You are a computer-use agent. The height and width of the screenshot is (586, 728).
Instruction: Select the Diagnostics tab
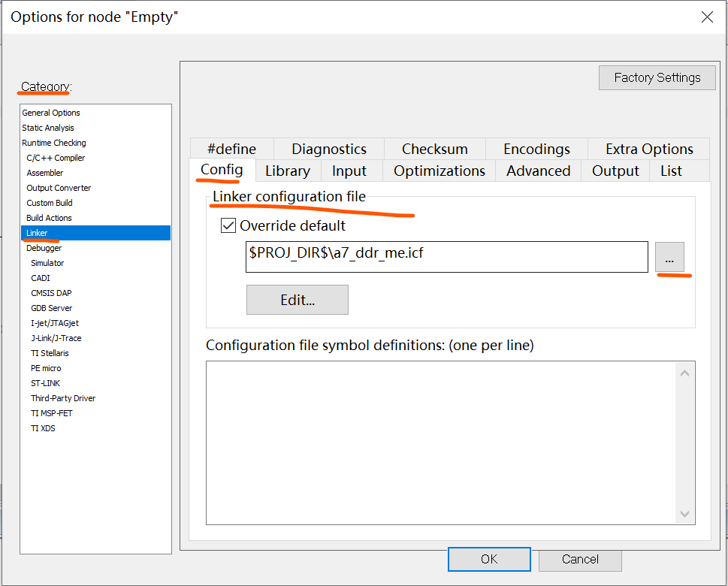click(x=329, y=149)
